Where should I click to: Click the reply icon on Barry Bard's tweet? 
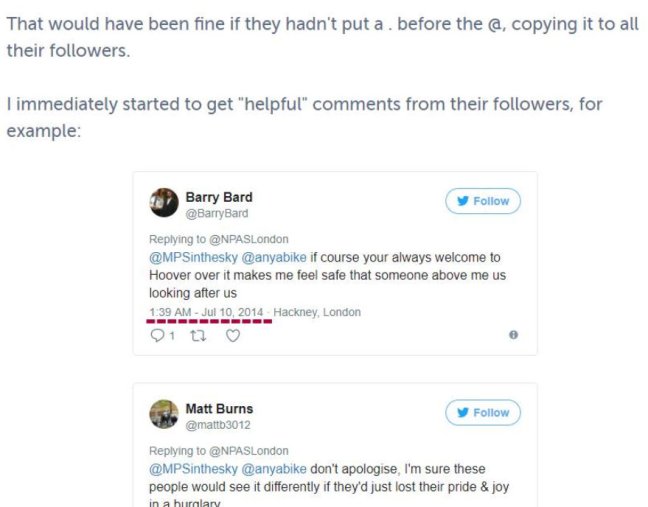[156, 337]
